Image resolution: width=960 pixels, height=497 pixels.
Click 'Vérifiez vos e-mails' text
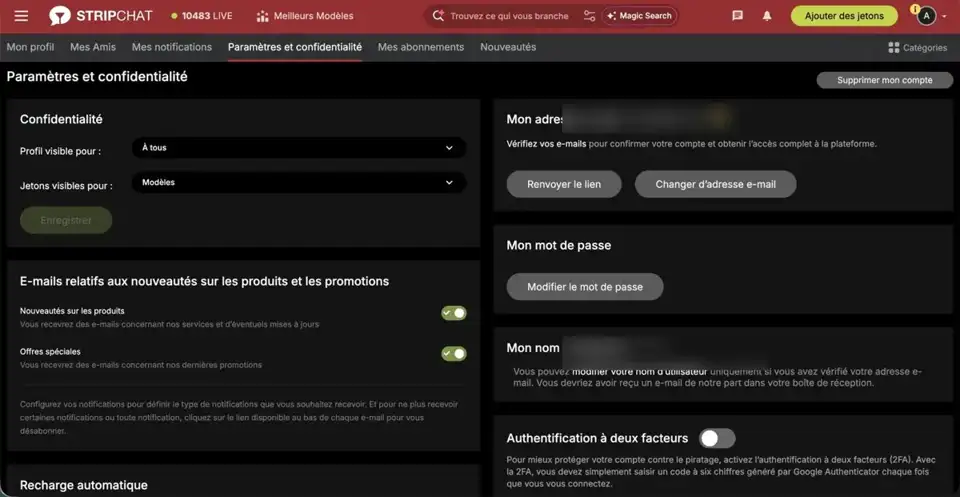click(x=546, y=144)
